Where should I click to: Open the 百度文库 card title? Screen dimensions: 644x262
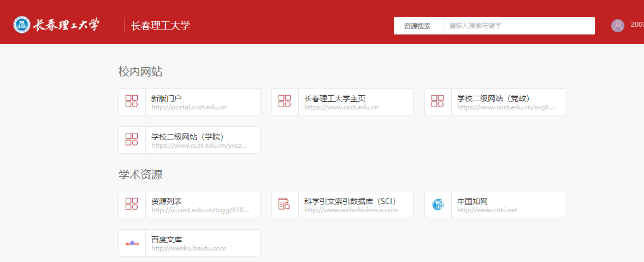tap(167, 240)
